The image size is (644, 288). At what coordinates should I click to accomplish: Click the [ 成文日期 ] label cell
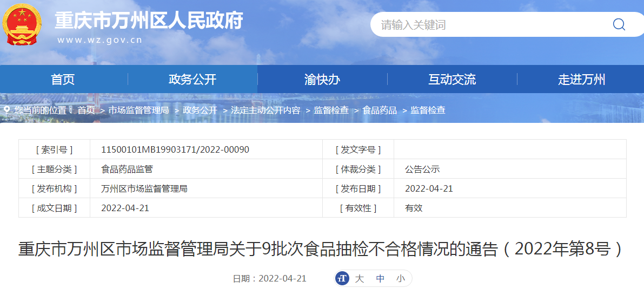point(54,208)
